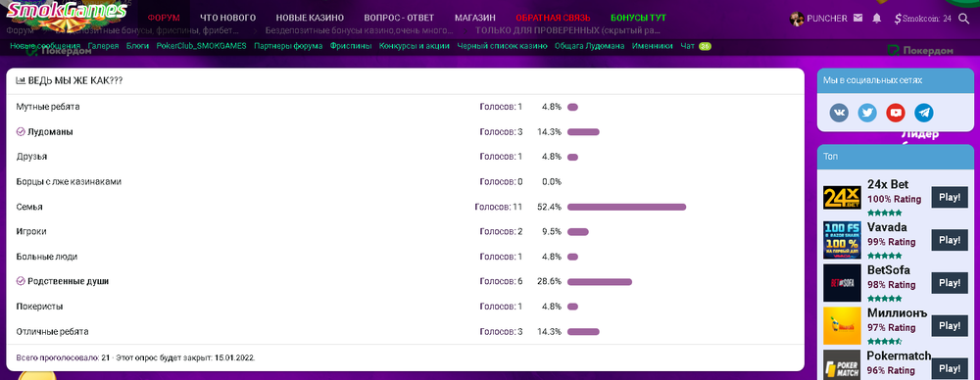
Task: Click the Семья poll result bar
Action: point(626,207)
